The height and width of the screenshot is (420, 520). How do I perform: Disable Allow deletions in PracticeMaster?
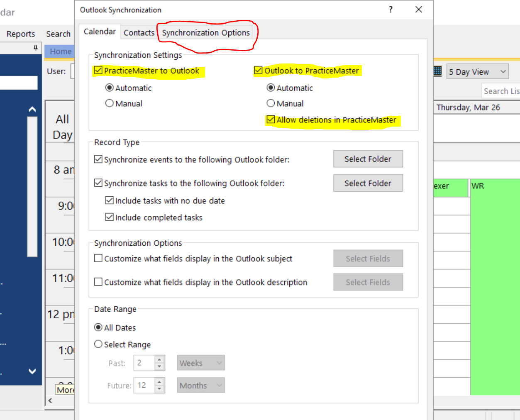tap(271, 120)
